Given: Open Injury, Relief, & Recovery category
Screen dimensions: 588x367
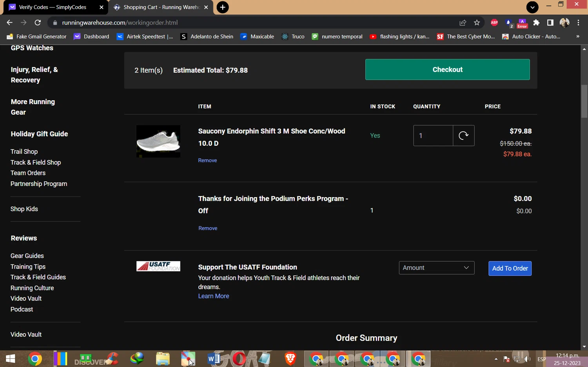Looking at the screenshot, I should [34, 75].
